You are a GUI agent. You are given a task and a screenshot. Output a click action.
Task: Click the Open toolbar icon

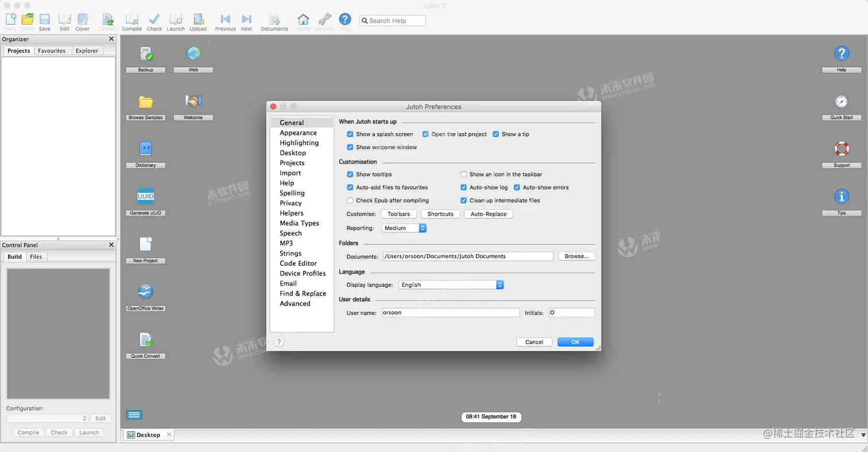tap(27, 20)
